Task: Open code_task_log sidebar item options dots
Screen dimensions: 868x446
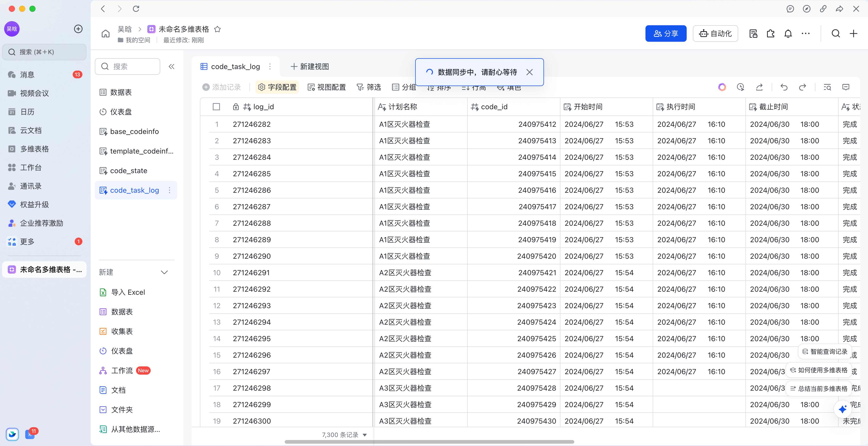Action: (169, 190)
